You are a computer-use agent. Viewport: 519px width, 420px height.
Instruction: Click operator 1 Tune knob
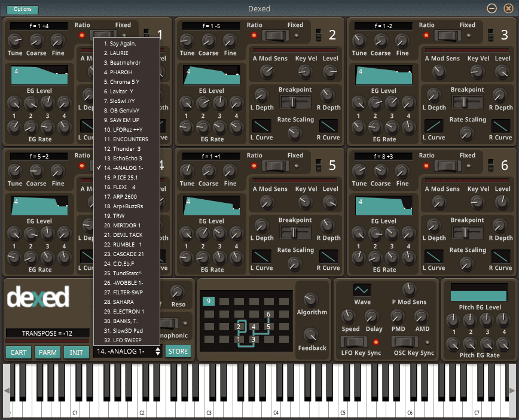(x=15, y=41)
